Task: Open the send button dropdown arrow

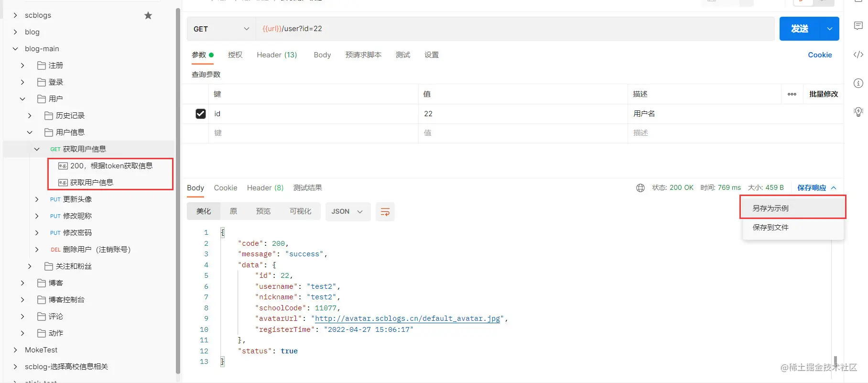Action: (x=830, y=29)
